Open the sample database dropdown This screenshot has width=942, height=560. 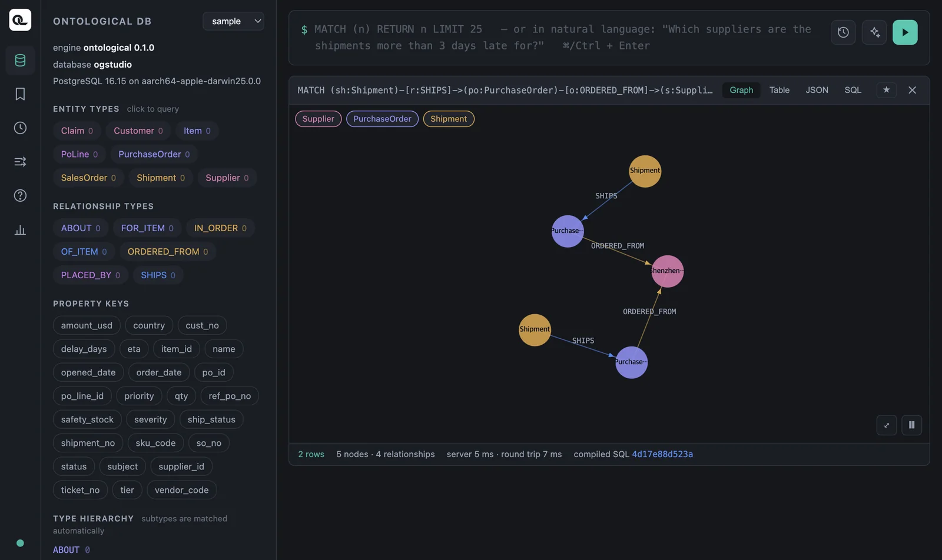point(233,21)
